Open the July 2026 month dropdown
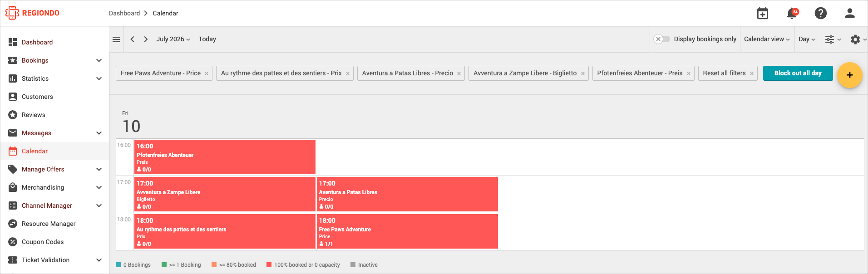Screen dimensions: 868x274 (x=173, y=39)
